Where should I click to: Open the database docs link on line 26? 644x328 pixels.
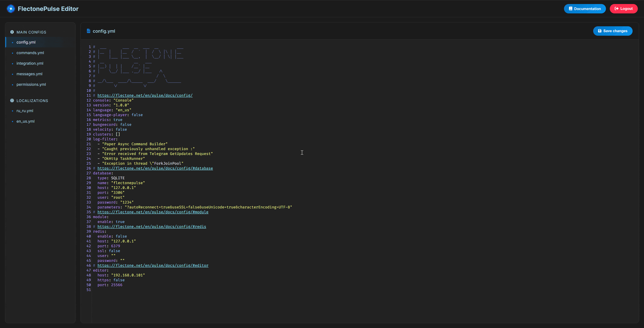(x=155, y=168)
